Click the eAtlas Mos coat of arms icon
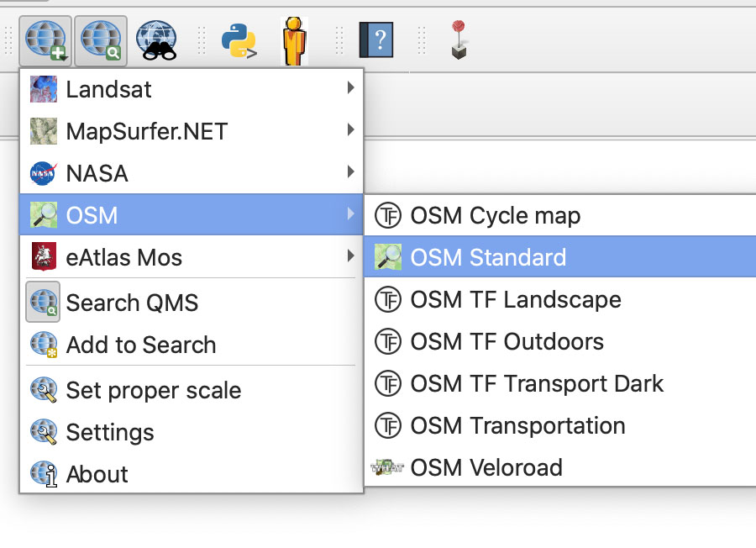This screenshot has width=756, height=548. pos(44,256)
